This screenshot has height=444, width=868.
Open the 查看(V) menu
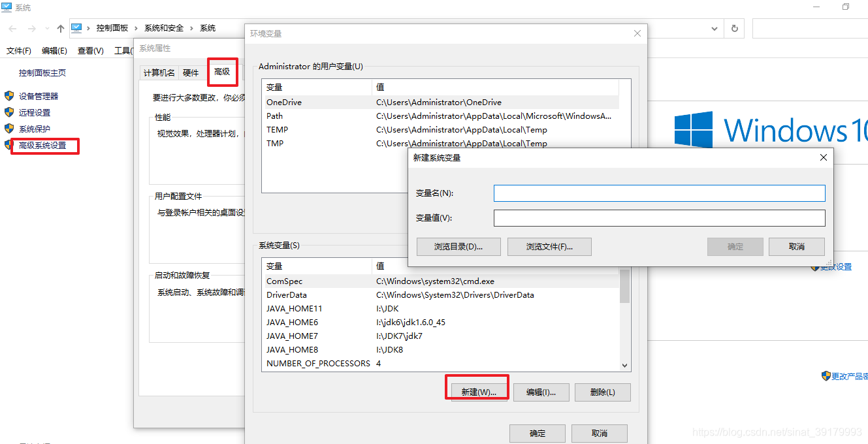coord(90,50)
